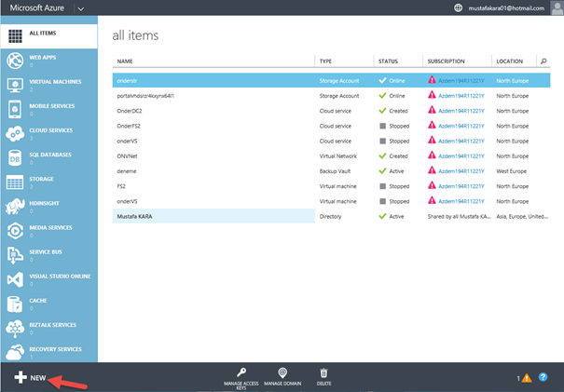Select the STORAGE sidebar label
The image size is (564, 392).
pyautogui.click(x=41, y=179)
